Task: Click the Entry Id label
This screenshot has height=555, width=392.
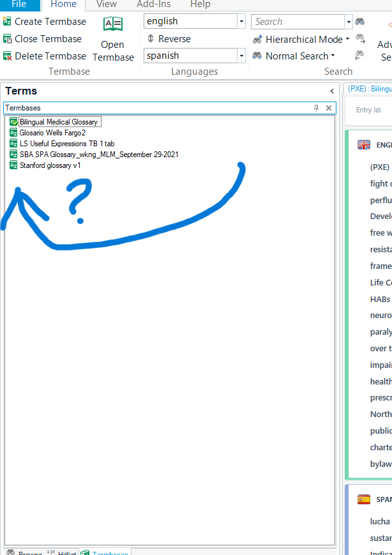Action: point(368,110)
